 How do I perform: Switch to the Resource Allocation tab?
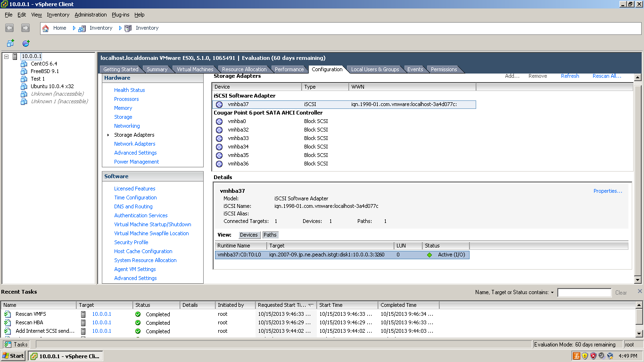point(244,69)
